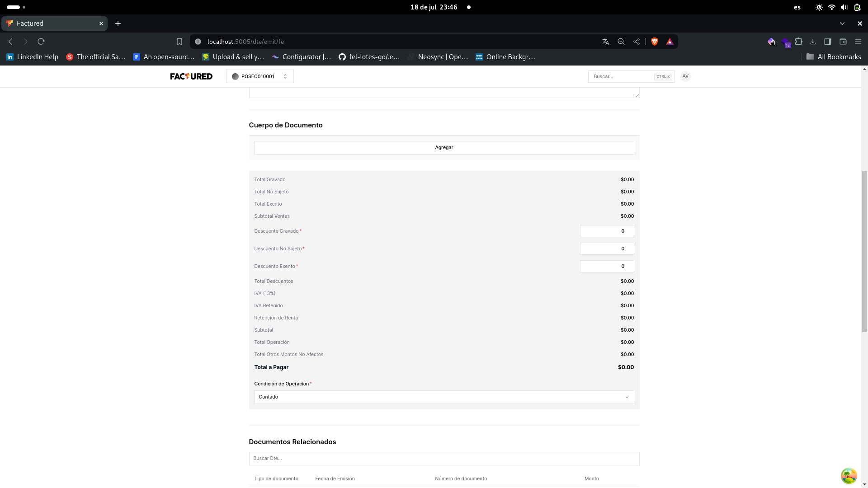
Task: Click the Agregar button
Action: pos(443,148)
